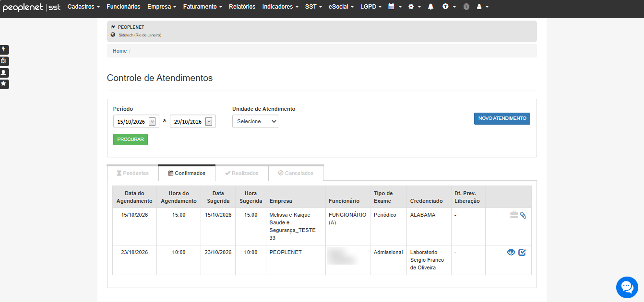Click the clipboard sidebar shortcut
The height and width of the screenshot is (302, 644).
[4, 61]
